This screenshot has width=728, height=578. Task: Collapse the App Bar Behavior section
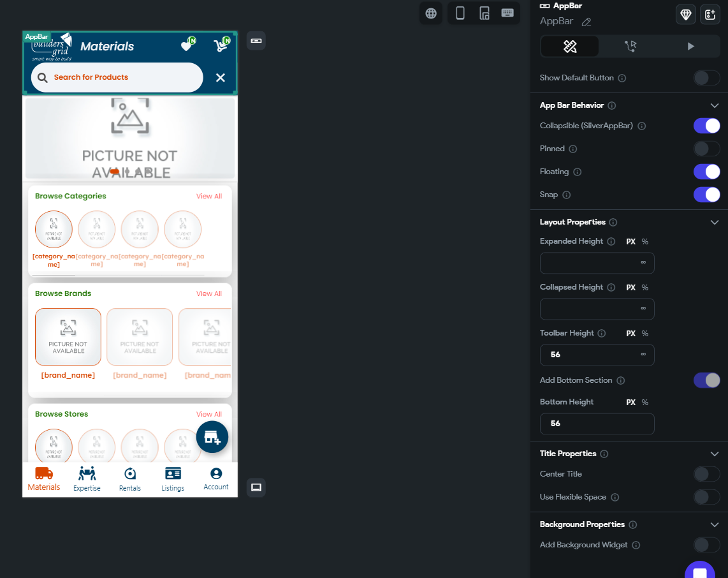point(715,105)
